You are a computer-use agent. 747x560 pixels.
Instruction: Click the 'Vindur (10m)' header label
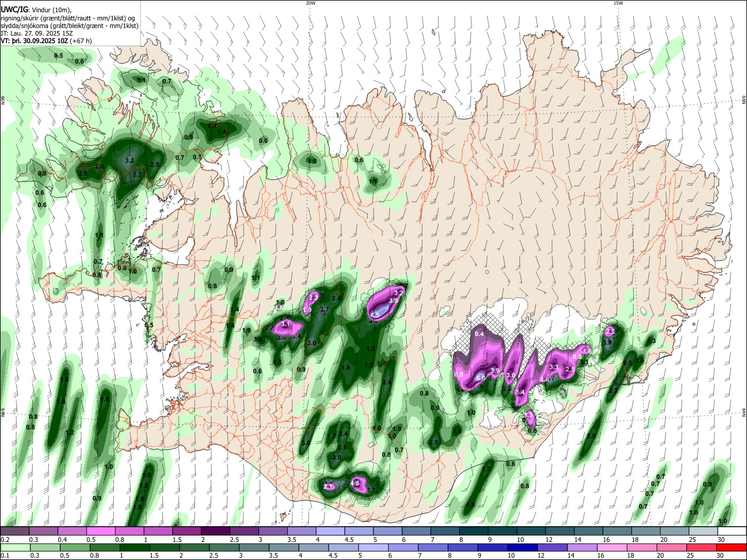pyautogui.click(x=51, y=10)
